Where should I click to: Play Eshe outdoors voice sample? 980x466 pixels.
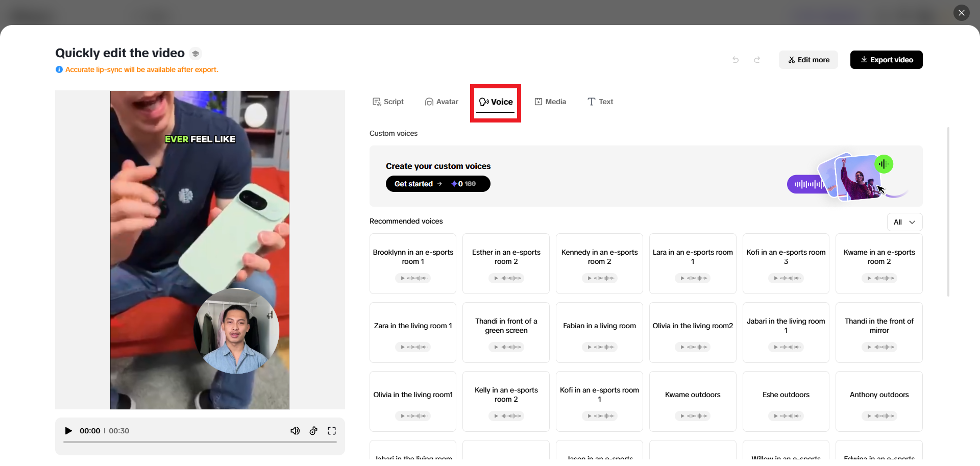tap(786, 416)
